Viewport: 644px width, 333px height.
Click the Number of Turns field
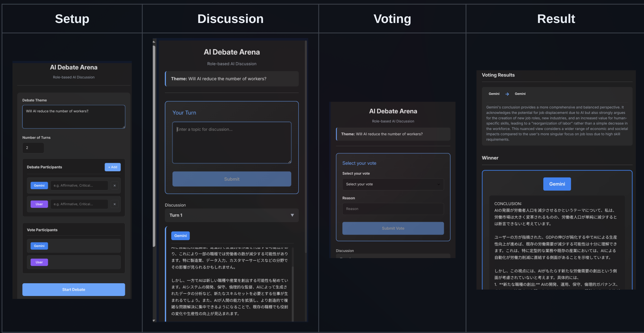[33, 148]
